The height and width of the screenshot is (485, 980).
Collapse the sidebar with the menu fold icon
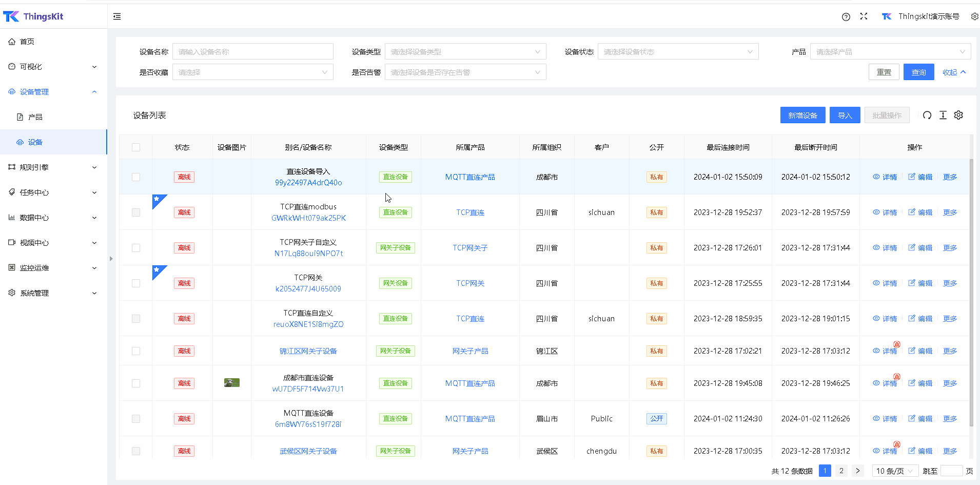(117, 16)
